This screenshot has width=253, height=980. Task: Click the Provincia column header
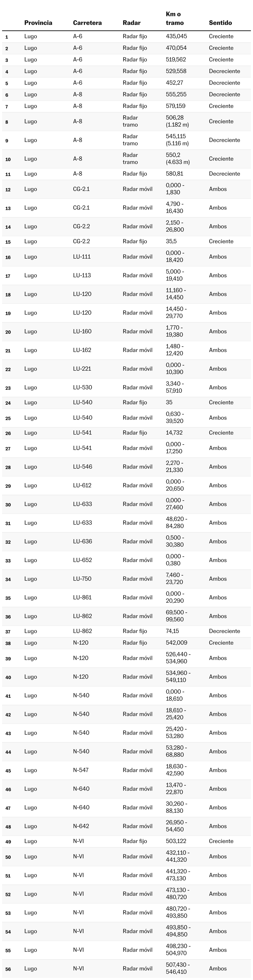38,23
